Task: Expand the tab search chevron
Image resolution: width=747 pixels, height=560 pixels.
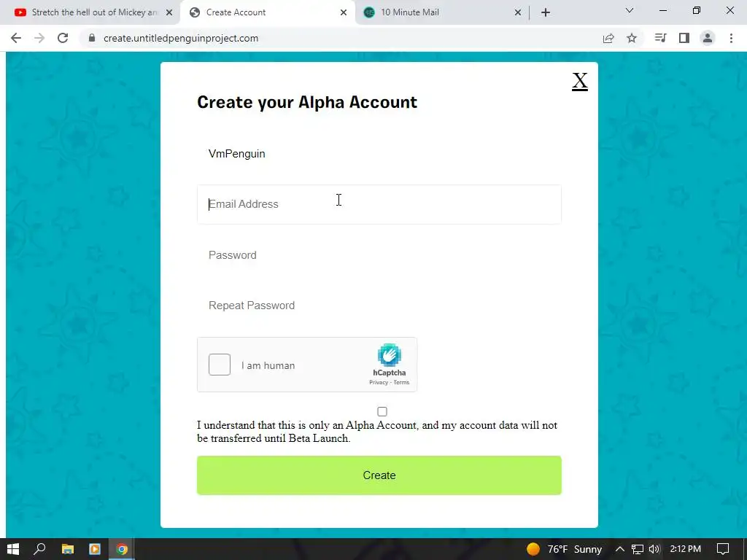Action: coord(630,10)
